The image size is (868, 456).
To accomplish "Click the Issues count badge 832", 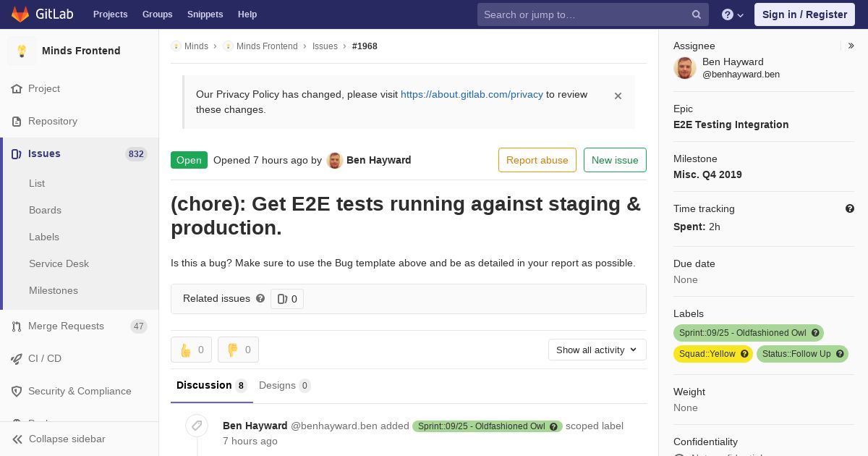I will tap(136, 153).
